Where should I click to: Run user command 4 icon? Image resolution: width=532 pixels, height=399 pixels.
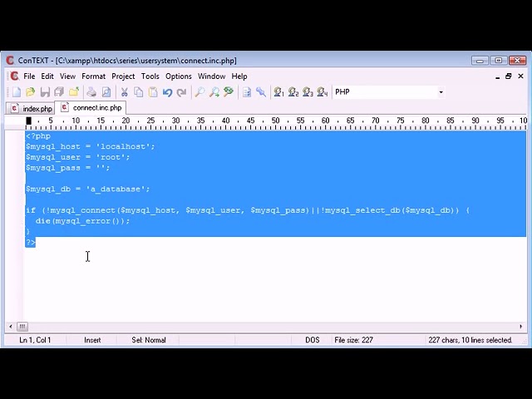click(x=323, y=92)
